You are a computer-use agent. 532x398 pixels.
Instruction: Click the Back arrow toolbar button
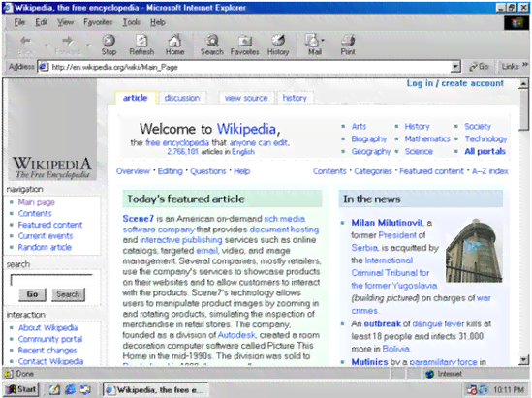click(x=26, y=45)
